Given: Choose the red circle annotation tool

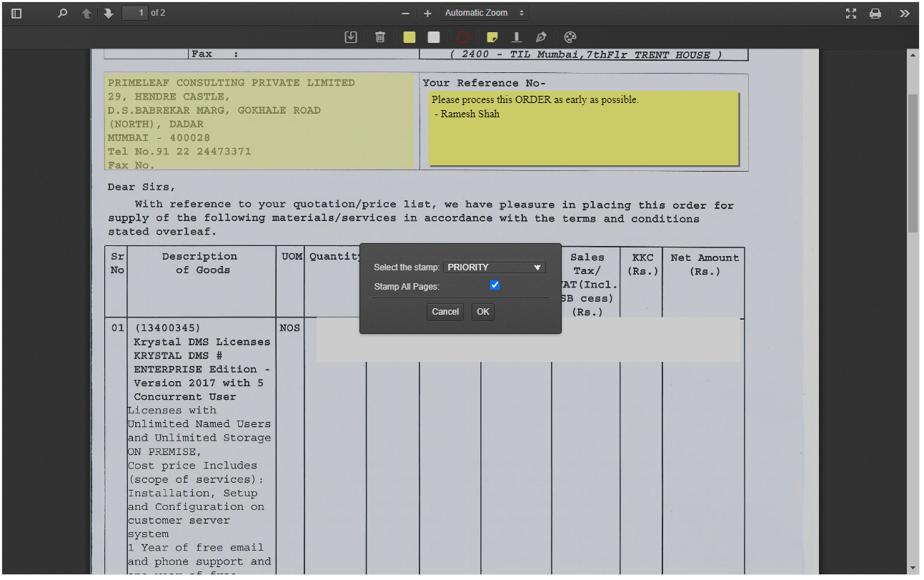Looking at the screenshot, I should click(x=463, y=37).
